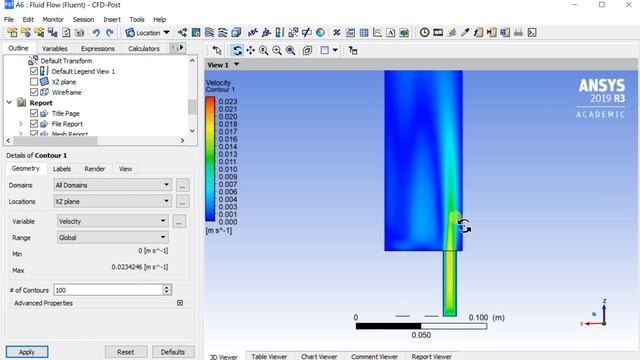The height and width of the screenshot is (360, 640).
Task: Enable the XZ plane checkbox
Action: click(x=34, y=82)
